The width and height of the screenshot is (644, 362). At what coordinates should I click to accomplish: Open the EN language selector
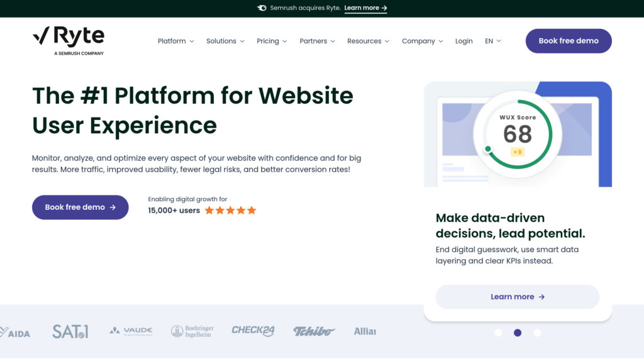pos(493,41)
